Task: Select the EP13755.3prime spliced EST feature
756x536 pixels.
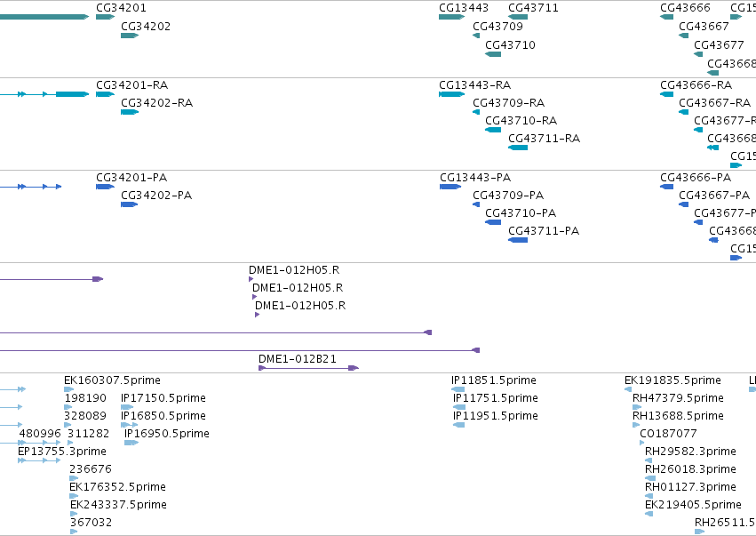Action: (x=39, y=460)
